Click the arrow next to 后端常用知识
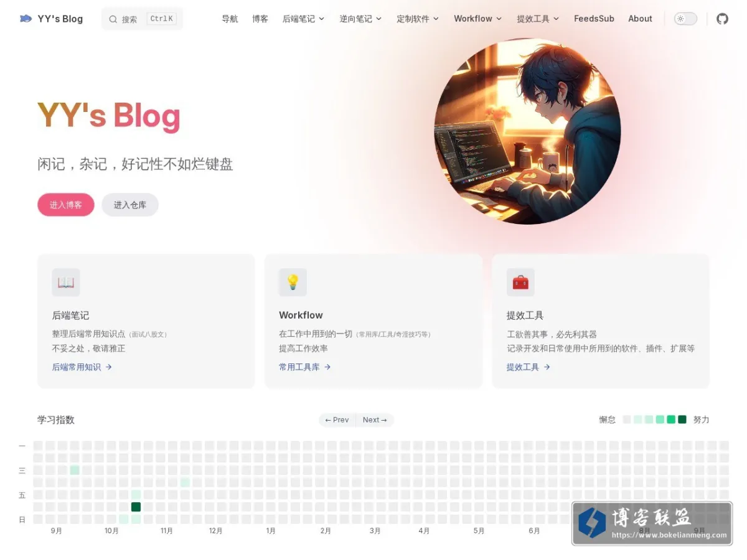 click(109, 367)
